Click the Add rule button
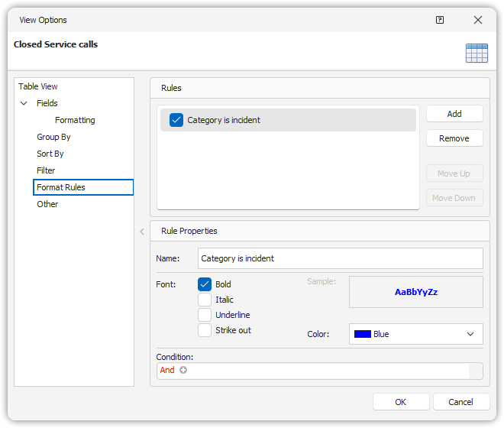 click(x=454, y=114)
